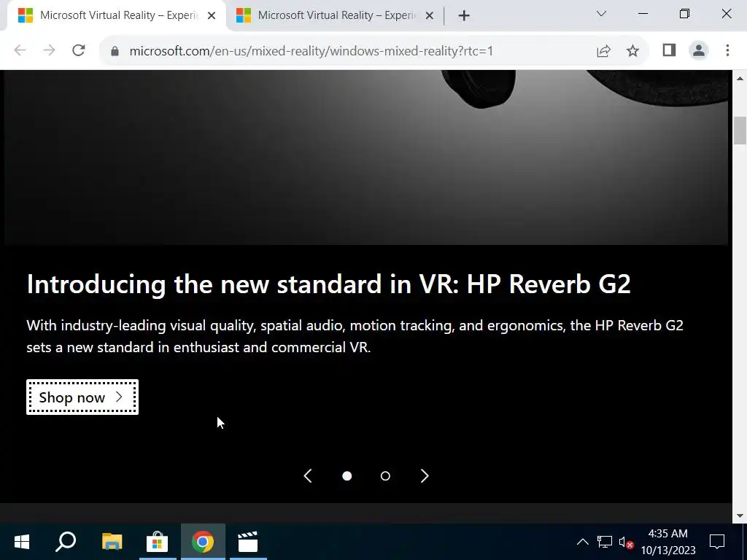Screen dimensions: 747x560
Task: Click the browser forward arrow
Action: (x=49, y=50)
